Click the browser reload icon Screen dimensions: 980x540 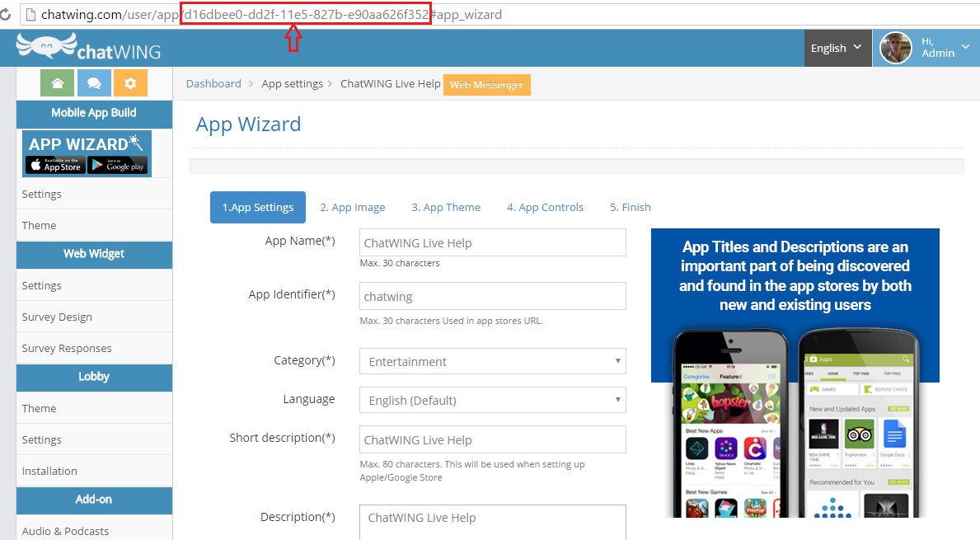pos(6,14)
